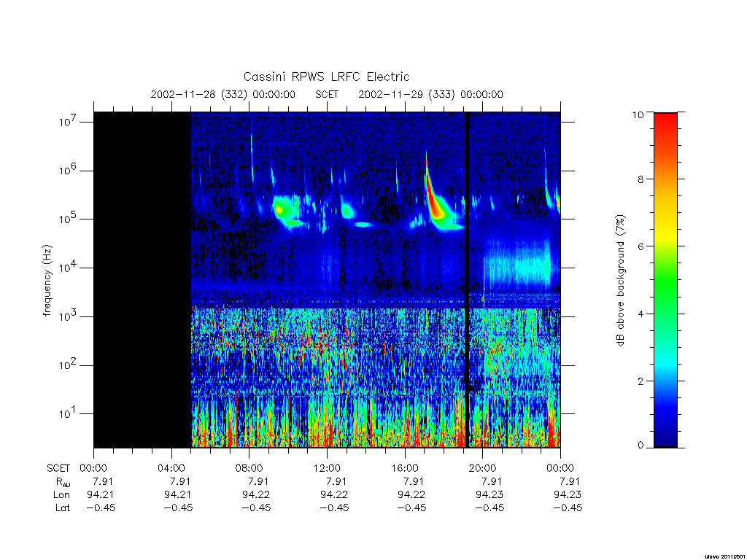
Task: Click the green-yellow emission blob near 09:30
Action: click(x=286, y=209)
